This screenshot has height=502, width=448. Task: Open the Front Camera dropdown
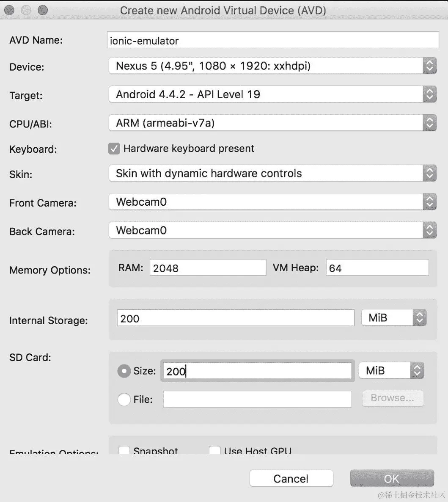[272, 202]
